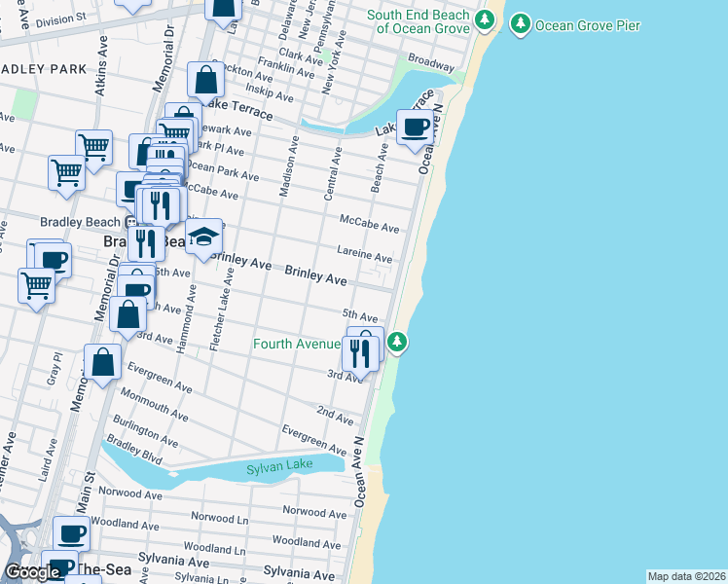Click the Division St label

click(x=60, y=20)
